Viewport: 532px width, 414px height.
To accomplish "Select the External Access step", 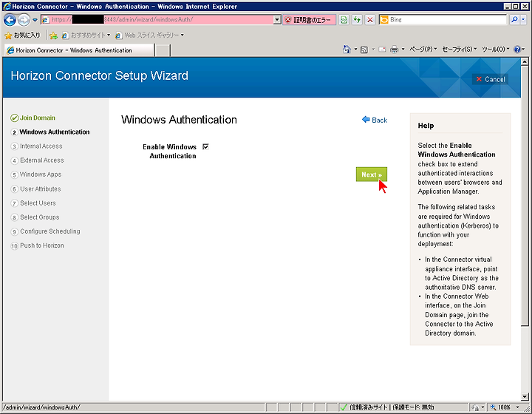I will pyautogui.click(x=38, y=160).
